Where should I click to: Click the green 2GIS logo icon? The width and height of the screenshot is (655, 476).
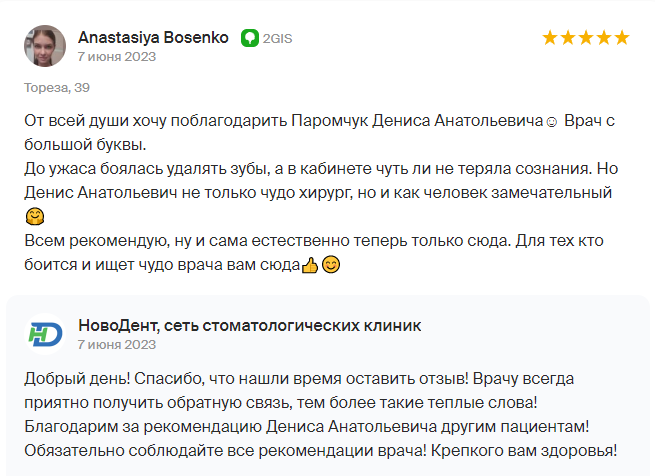coord(250,38)
